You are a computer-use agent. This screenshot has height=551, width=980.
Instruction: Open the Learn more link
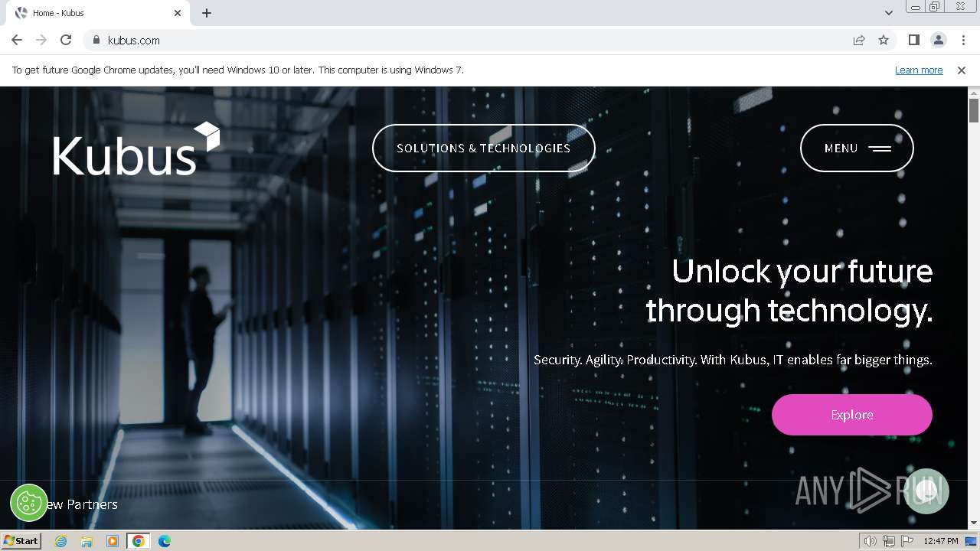919,70
